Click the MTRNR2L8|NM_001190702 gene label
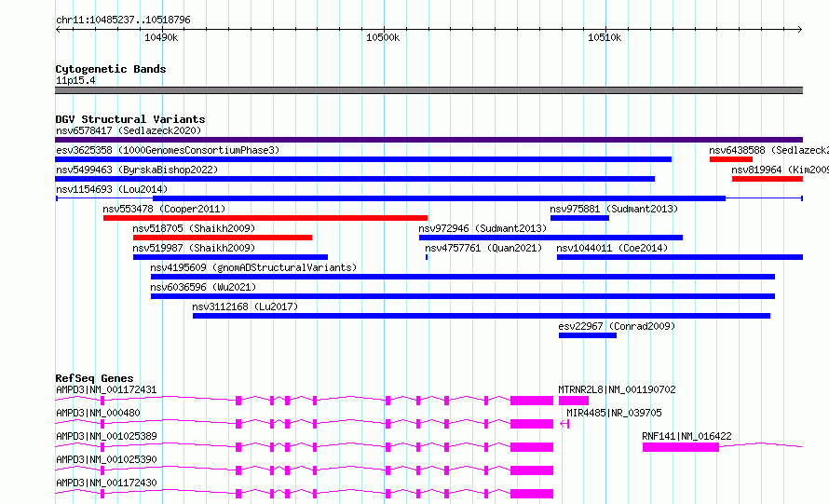 (x=617, y=389)
